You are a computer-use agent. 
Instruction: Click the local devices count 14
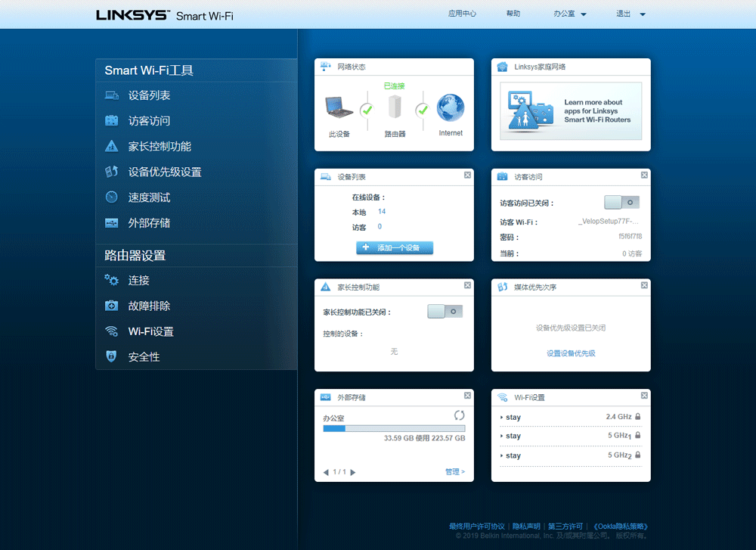(382, 211)
